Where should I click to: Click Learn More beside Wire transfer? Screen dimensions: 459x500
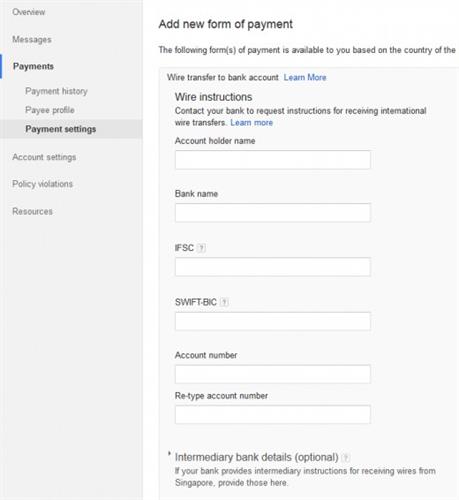pos(305,77)
